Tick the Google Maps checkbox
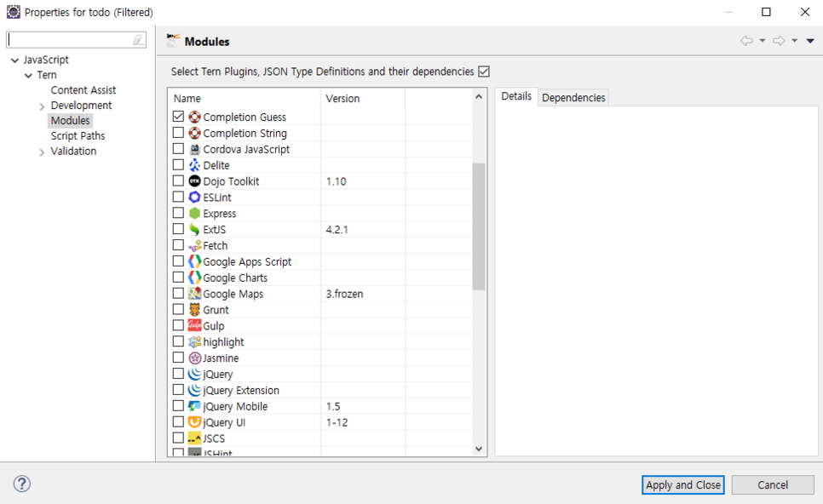Image resolution: width=823 pixels, height=504 pixels. (178, 293)
